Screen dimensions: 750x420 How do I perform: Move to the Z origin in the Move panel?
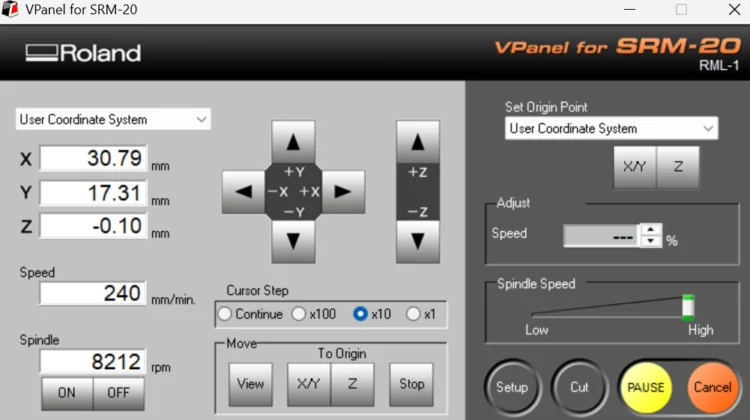(x=353, y=384)
